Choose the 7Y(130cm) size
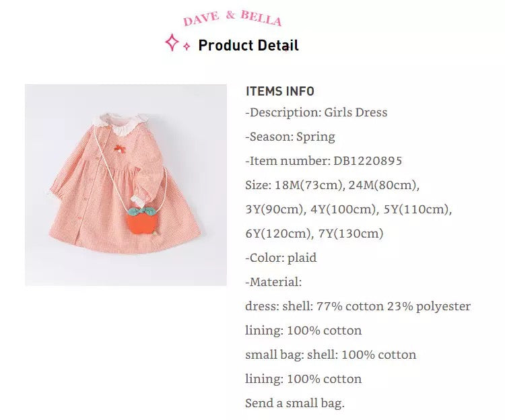 click(x=351, y=234)
